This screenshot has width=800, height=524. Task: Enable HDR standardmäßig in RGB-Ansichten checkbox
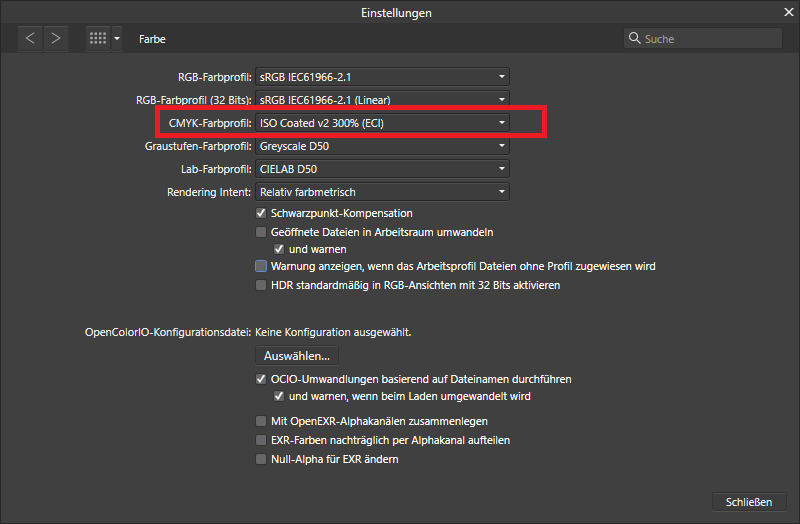coord(261,285)
